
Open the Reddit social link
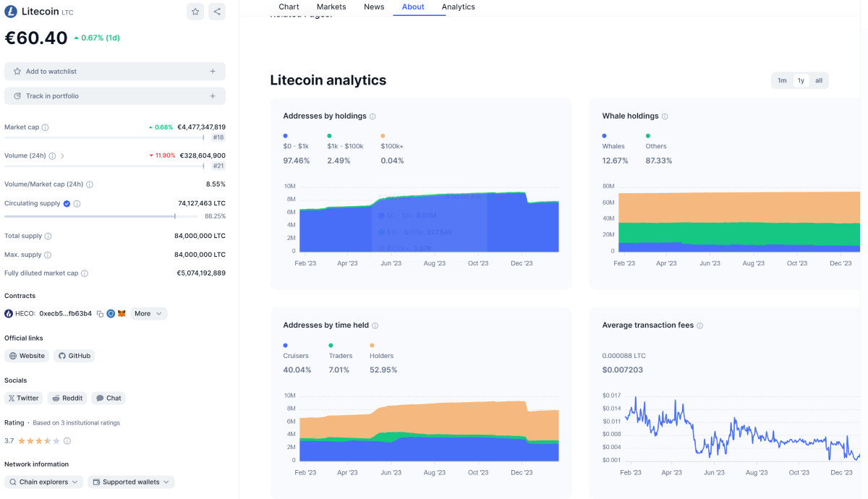67,398
